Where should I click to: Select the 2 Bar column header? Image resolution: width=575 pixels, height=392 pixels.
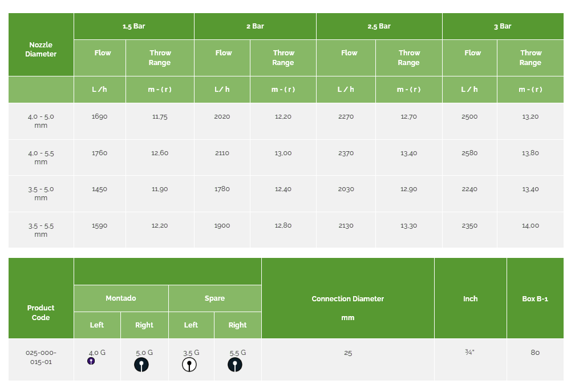[x=255, y=26]
